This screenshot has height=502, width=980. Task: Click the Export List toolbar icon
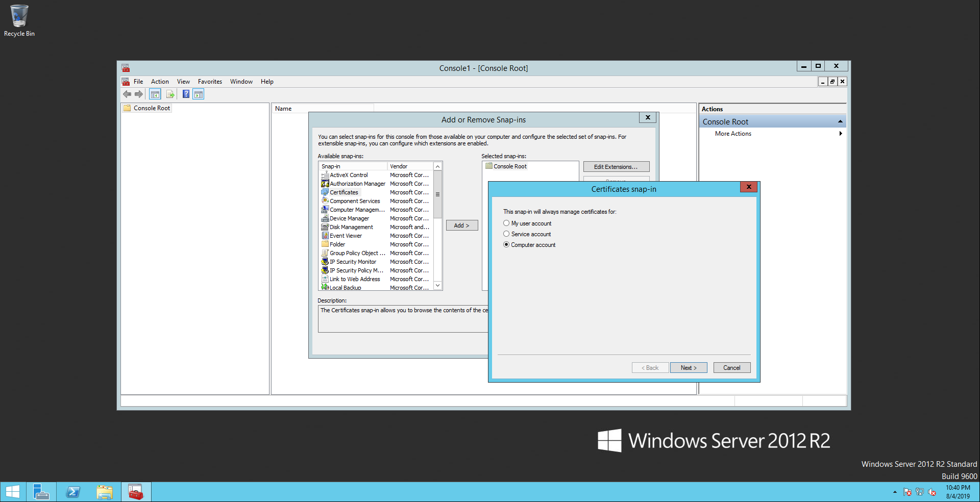click(170, 94)
